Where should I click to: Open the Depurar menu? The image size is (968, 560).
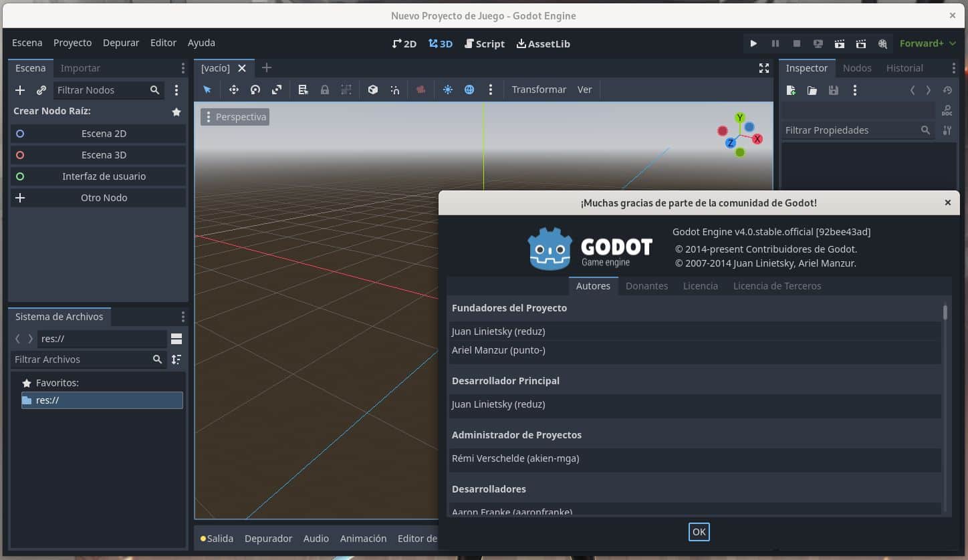point(121,43)
